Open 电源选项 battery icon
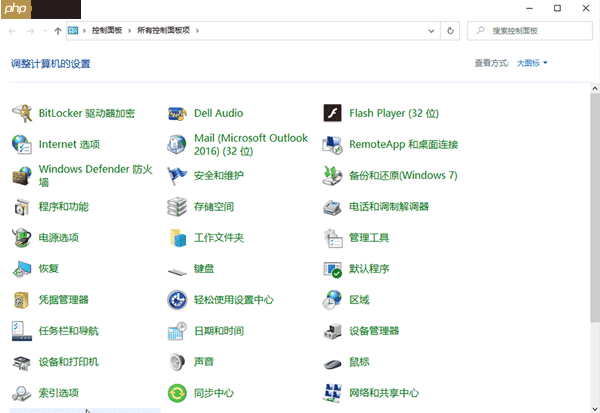 [22, 238]
